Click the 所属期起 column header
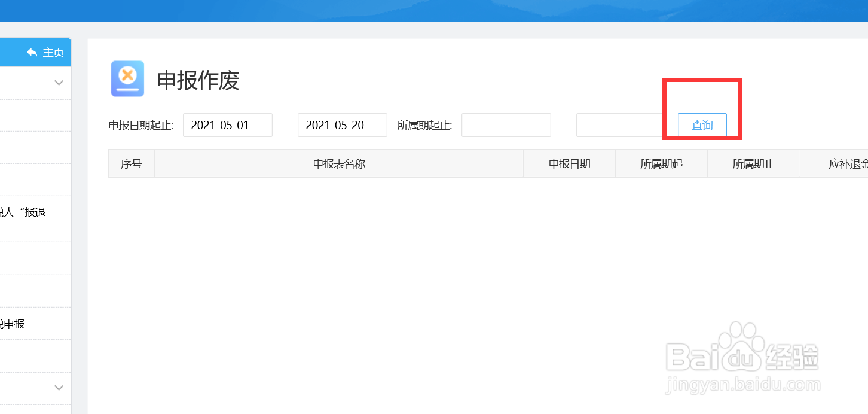The image size is (868, 414). click(661, 163)
